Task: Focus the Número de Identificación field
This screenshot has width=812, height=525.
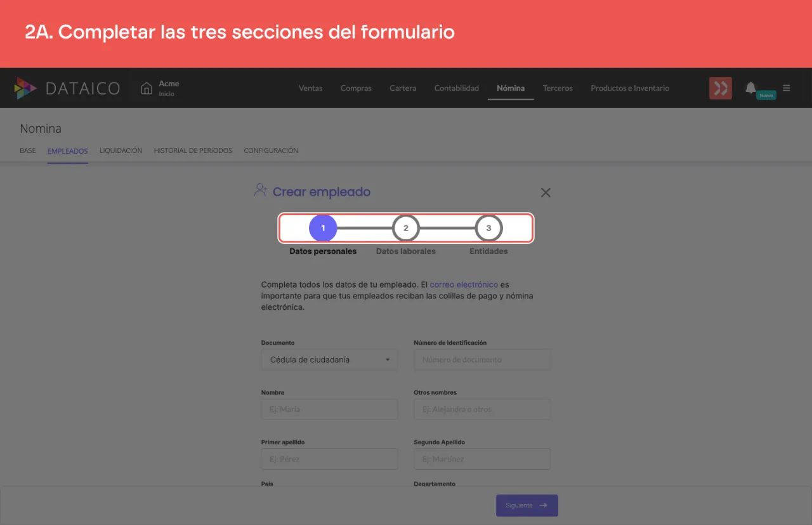Action: click(x=482, y=359)
